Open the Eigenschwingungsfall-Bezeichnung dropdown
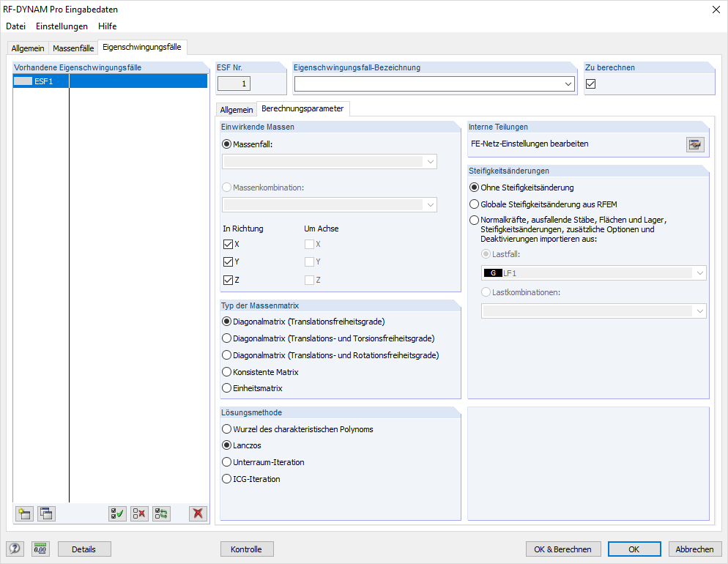Viewport: 728px width, 564px height. pos(569,84)
